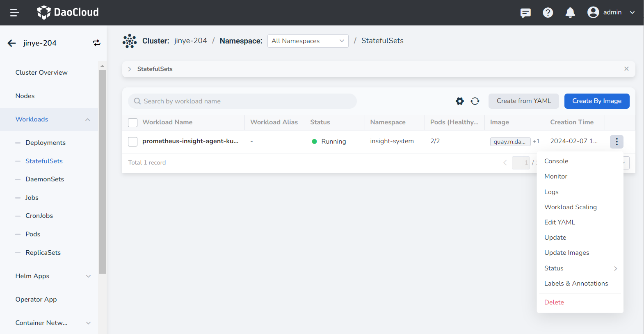This screenshot has height=334, width=644.
Task: Open table column settings gear icon
Action: pyautogui.click(x=459, y=101)
